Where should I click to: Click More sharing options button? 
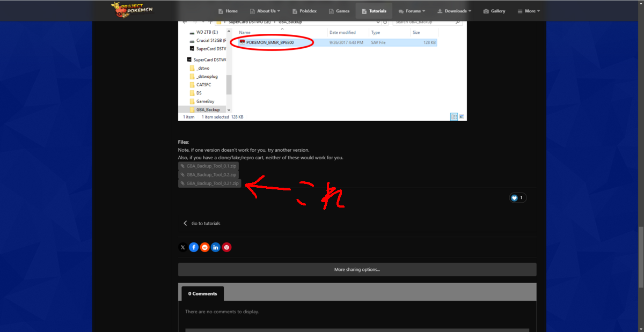[x=357, y=269]
